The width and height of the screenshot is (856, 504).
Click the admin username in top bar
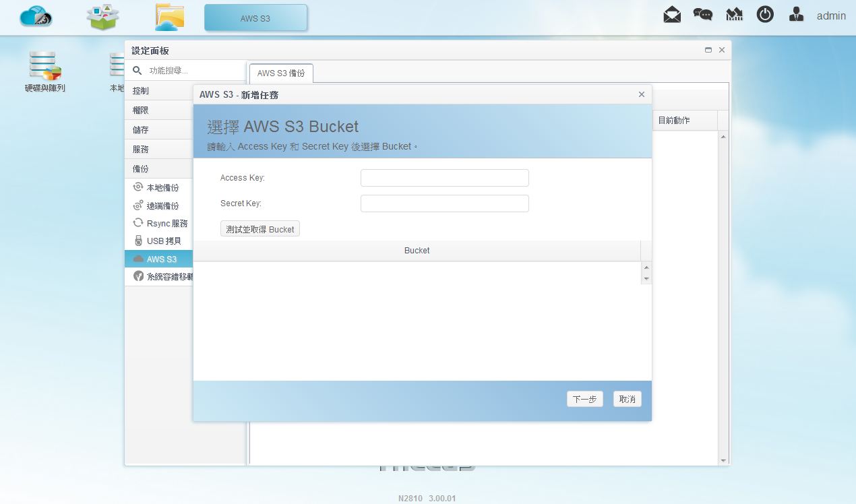(x=831, y=15)
